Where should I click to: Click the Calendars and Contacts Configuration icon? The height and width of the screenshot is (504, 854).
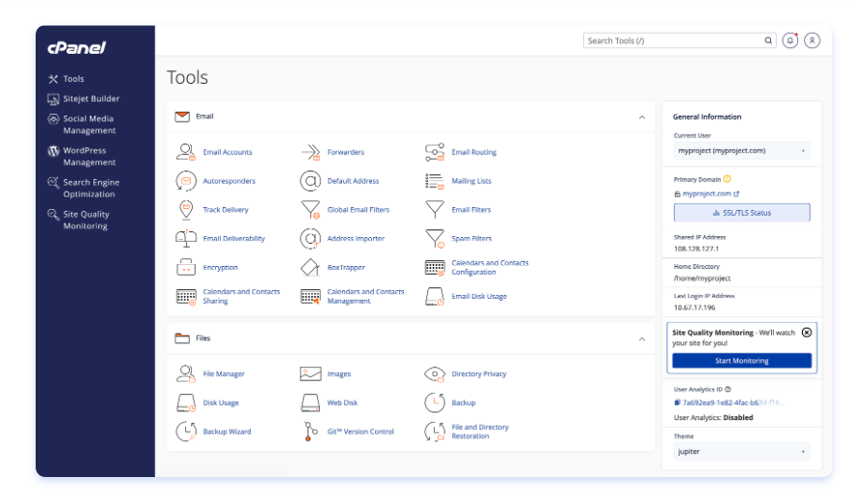click(435, 267)
